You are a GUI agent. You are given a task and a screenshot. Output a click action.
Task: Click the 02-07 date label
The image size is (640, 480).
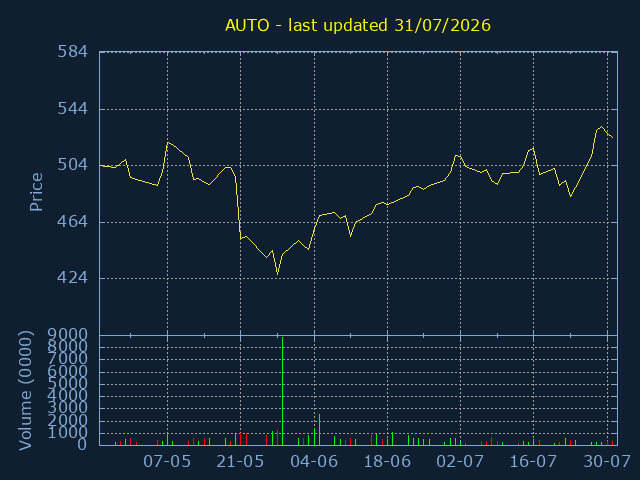click(460, 462)
